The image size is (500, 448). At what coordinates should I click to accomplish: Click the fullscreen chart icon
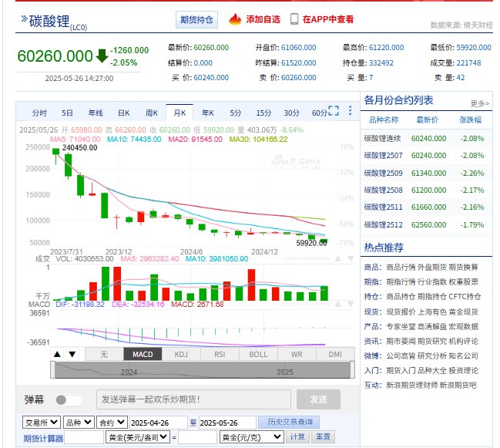pos(334,111)
